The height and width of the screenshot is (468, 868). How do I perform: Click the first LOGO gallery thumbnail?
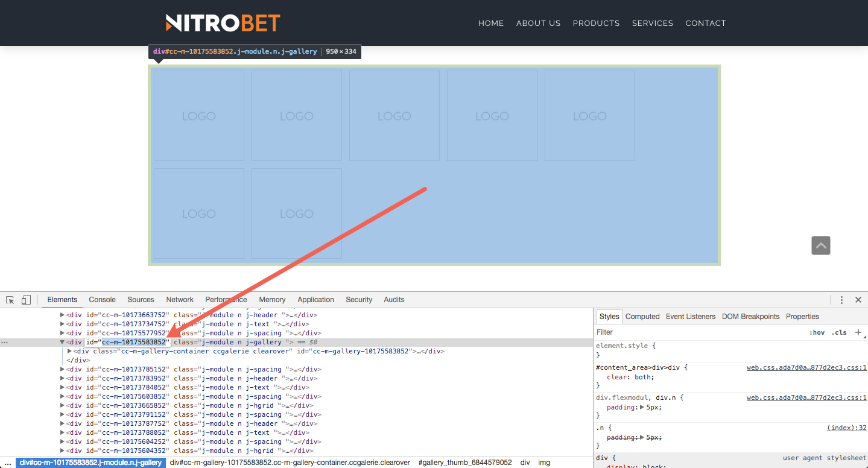(x=199, y=116)
